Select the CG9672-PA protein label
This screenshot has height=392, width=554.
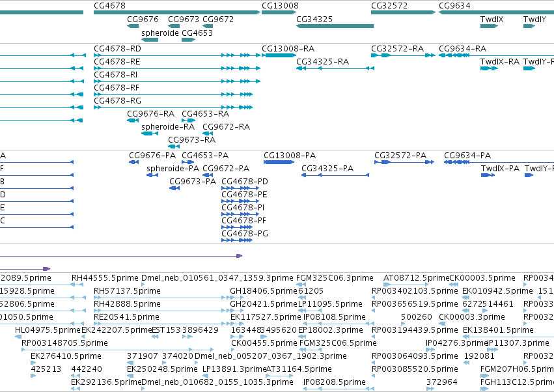tap(226, 168)
